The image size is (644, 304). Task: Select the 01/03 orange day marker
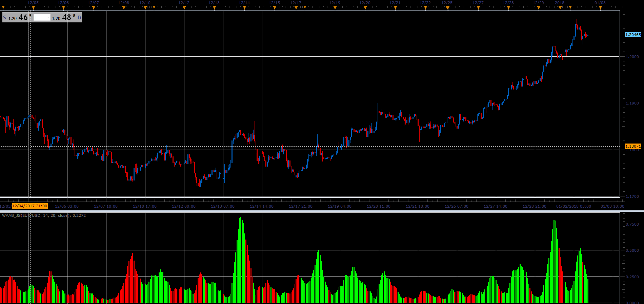[600, 7]
